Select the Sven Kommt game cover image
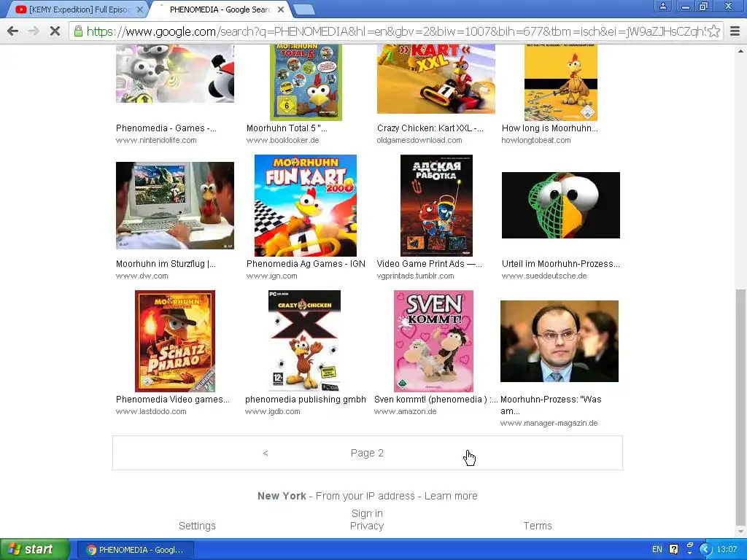This screenshot has width=747, height=560. (x=433, y=341)
